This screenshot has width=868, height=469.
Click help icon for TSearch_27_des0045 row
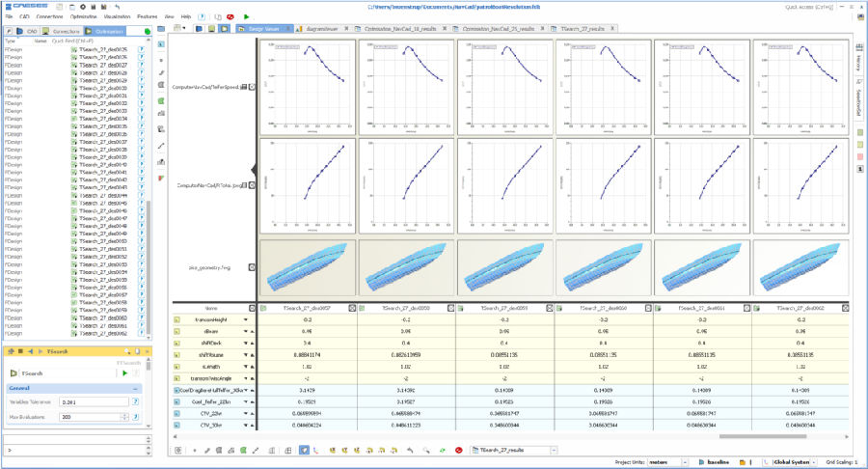click(x=141, y=204)
